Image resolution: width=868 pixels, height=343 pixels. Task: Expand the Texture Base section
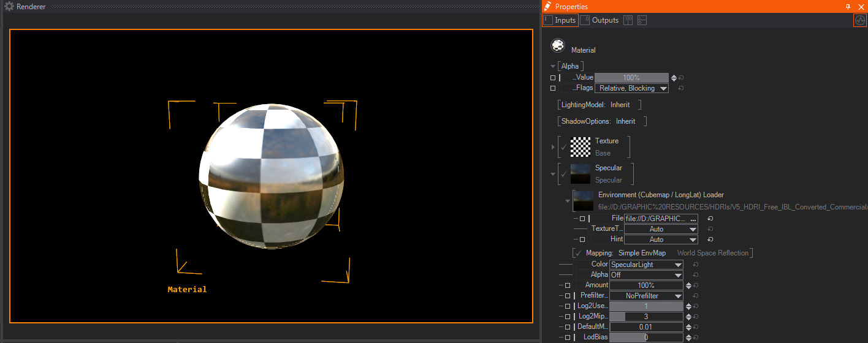pyautogui.click(x=553, y=147)
